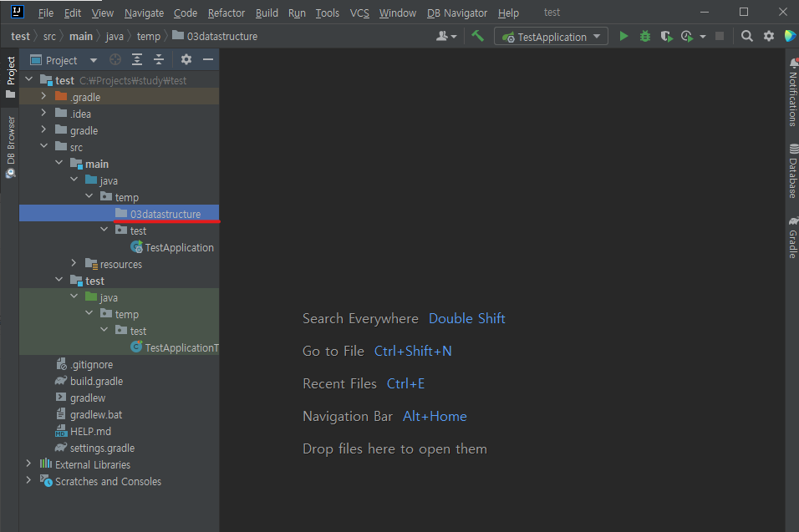This screenshot has height=532, width=799.
Task: Open the Refactor menu
Action: click(x=226, y=13)
